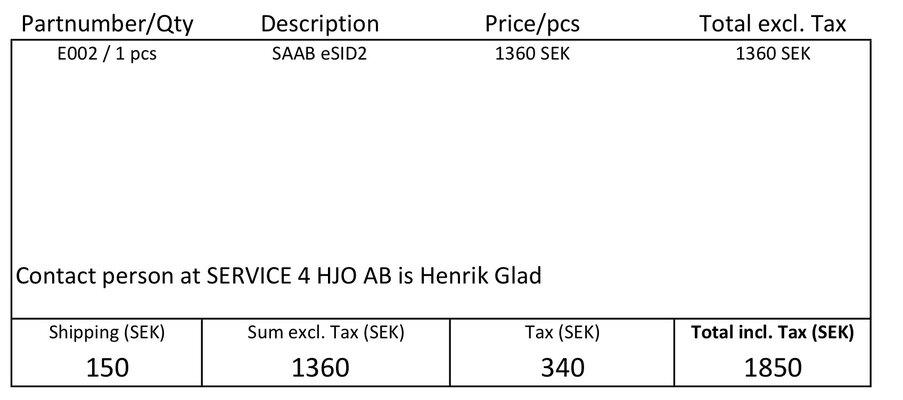
Task: Click the tax value 340
Action: pyautogui.click(x=563, y=368)
